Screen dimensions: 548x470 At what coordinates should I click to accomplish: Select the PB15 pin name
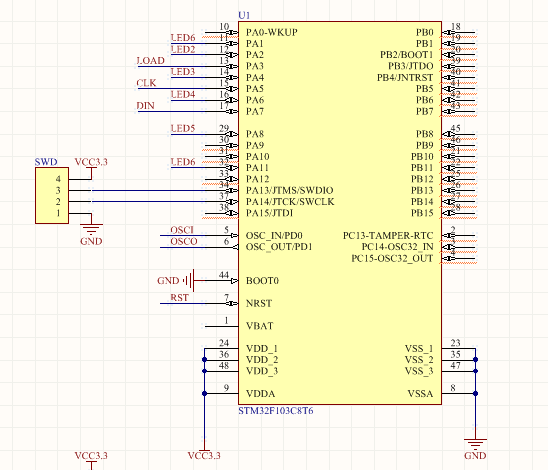[422, 213]
